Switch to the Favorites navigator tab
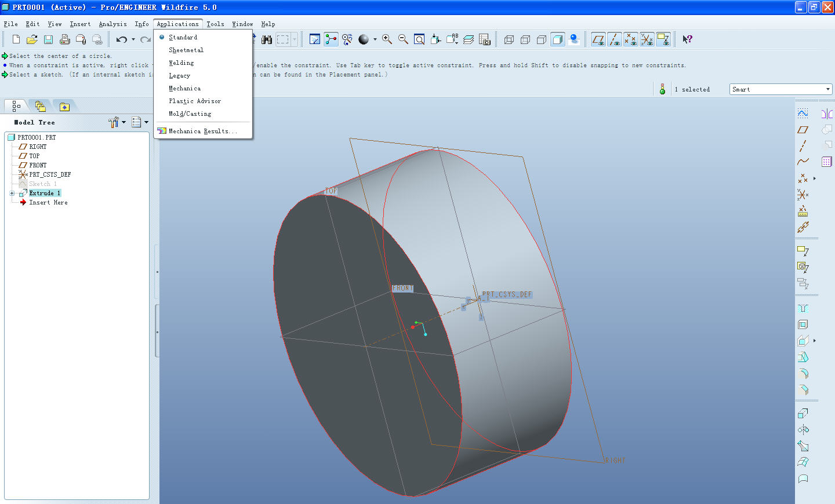835x504 pixels. pyautogui.click(x=64, y=107)
